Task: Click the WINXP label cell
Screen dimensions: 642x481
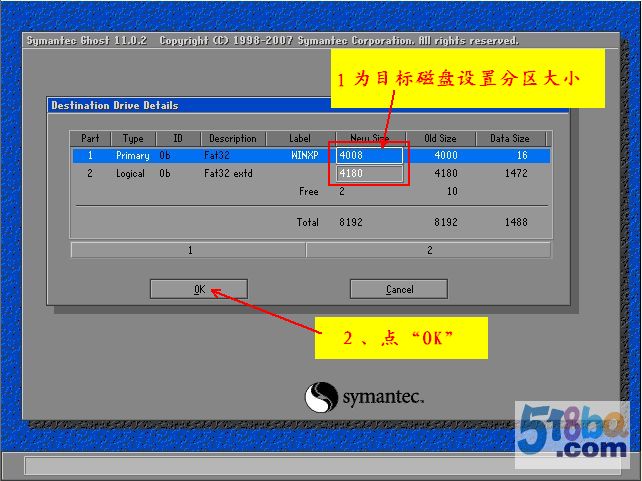Action: click(305, 156)
